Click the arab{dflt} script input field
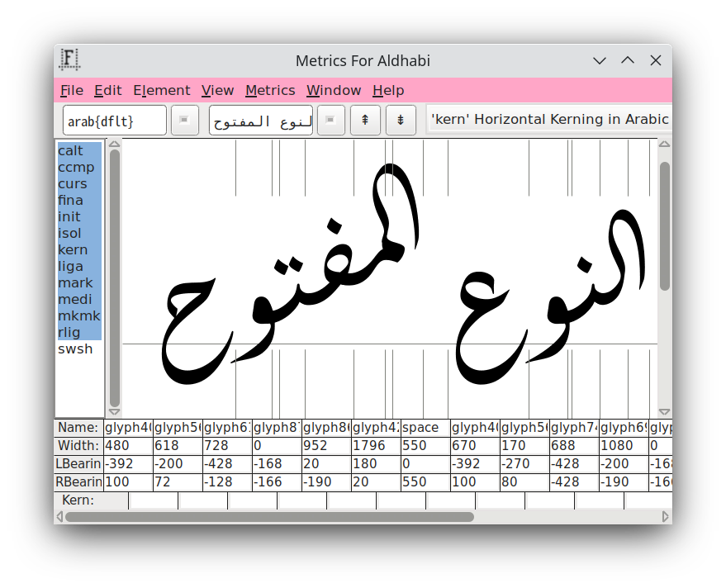 pos(114,121)
